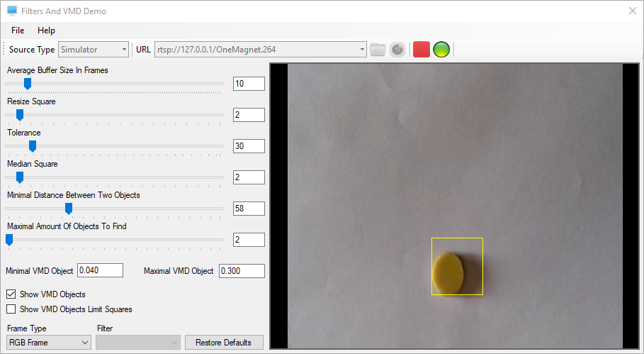This screenshot has width=644, height=354.
Task: Expand the URL combo box list
Action: tap(362, 50)
